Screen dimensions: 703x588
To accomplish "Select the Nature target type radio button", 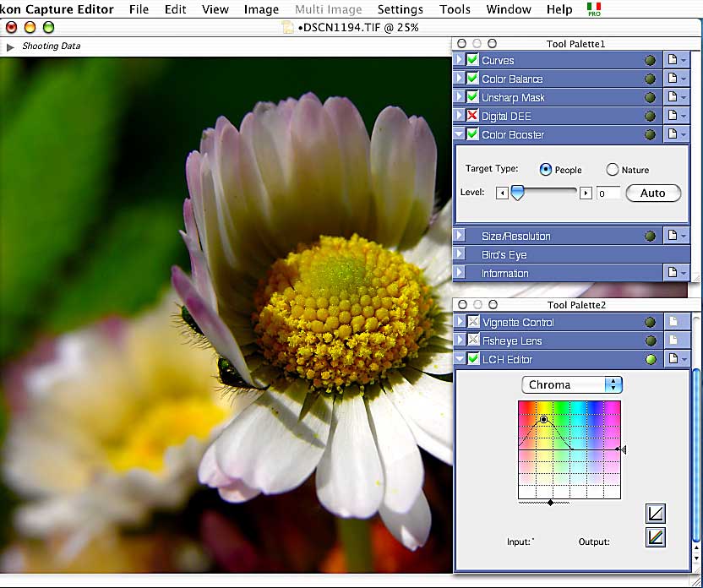I will click(x=612, y=170).
